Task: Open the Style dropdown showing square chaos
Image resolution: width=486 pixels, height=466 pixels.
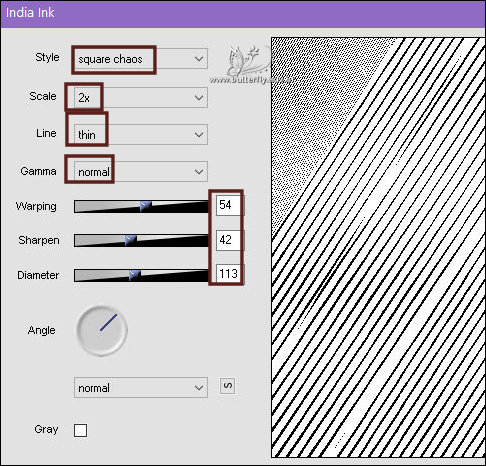Action: 141,59
